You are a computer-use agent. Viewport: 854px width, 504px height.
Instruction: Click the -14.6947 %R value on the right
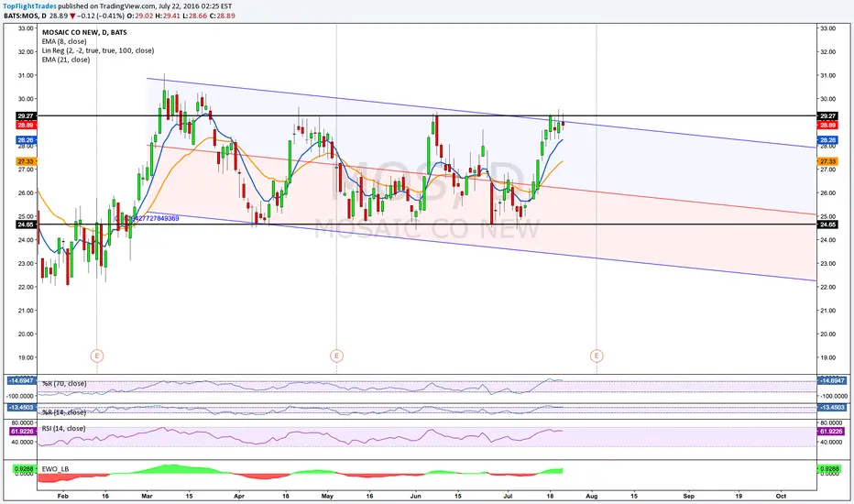pyautogui.click(x=832, y=380)
